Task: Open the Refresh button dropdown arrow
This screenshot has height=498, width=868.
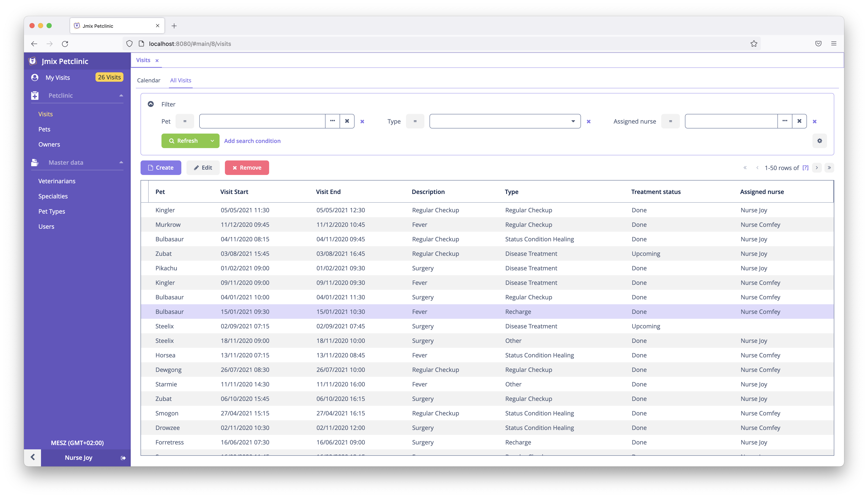Action: click(212, 141)
